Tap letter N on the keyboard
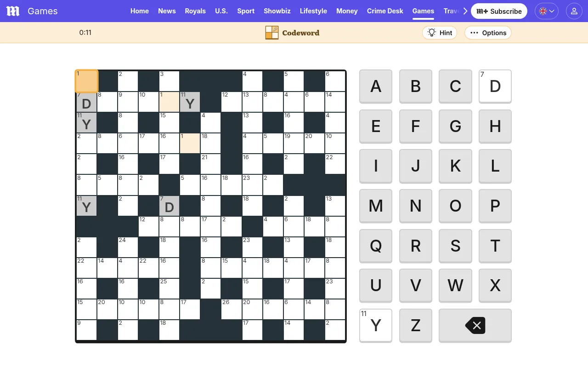 416,206
